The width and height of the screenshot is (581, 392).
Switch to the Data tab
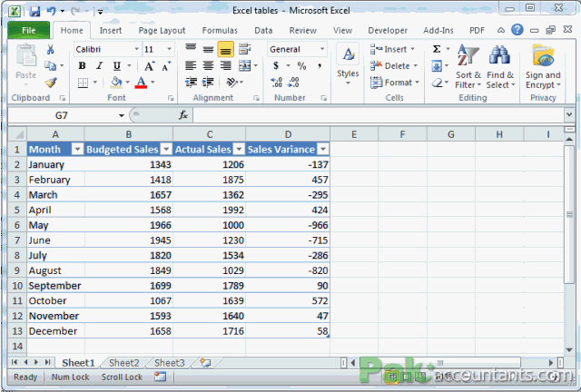pyautogui.click(x=263, y=30)
